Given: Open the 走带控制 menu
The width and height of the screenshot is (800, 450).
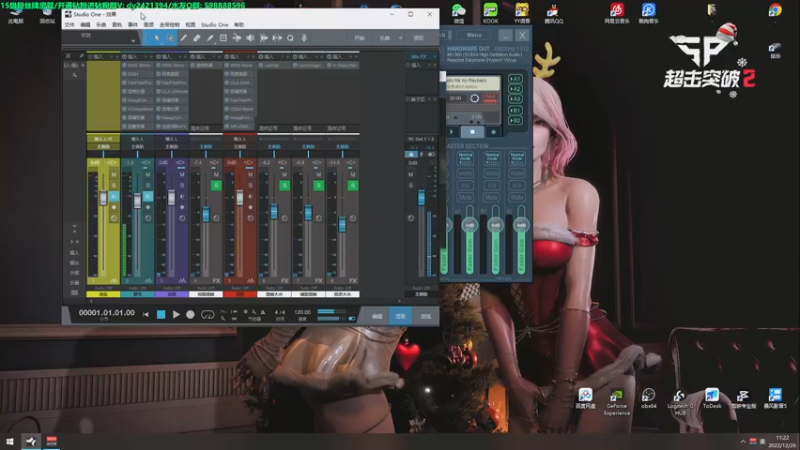Looking at the screenshot, I should (x=169, y=24).
